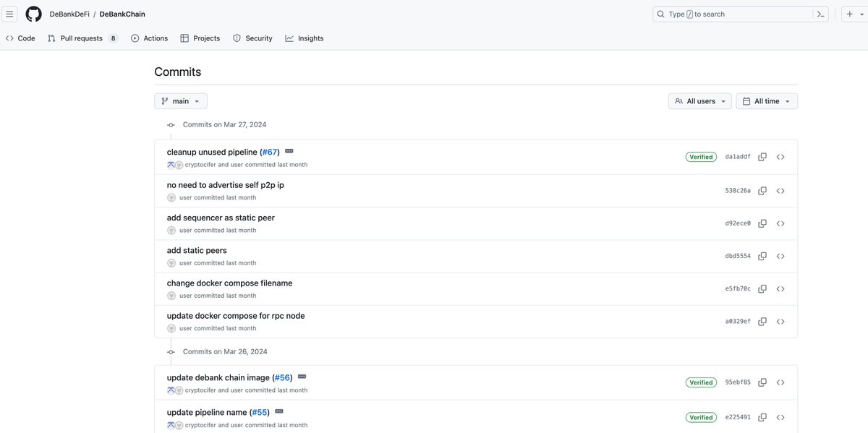Open the All users filter dropdown
Screen dimensions: 868x433
tap(700, 101)
